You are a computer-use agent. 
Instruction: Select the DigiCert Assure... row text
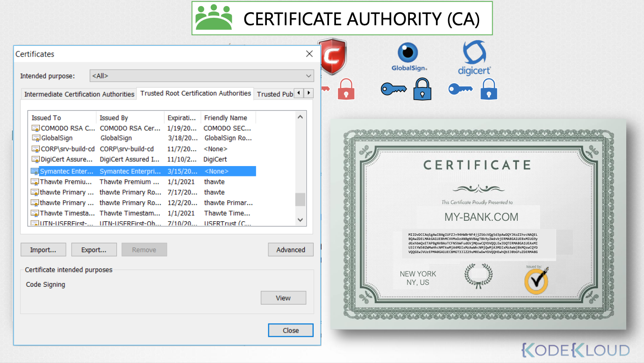tap(67, 160)
